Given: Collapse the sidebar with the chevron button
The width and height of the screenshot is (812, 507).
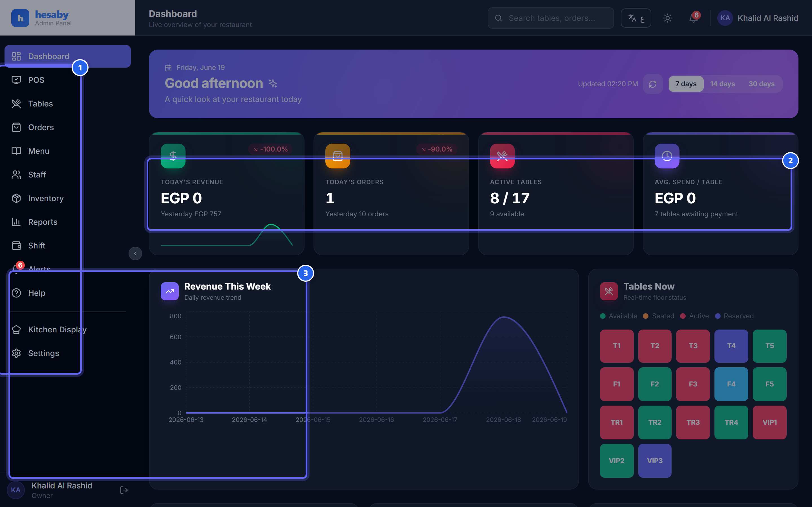Looking at the screenshot, I should coord(135,253).
